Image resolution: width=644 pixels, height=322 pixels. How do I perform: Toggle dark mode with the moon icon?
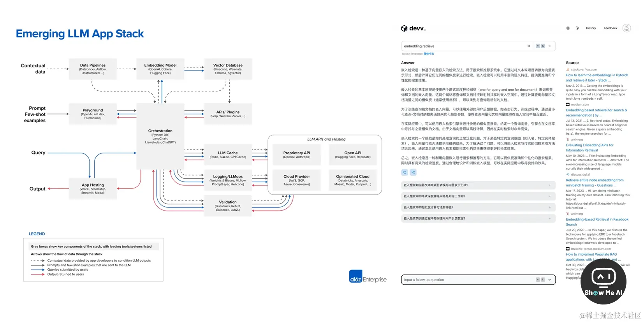577,28
